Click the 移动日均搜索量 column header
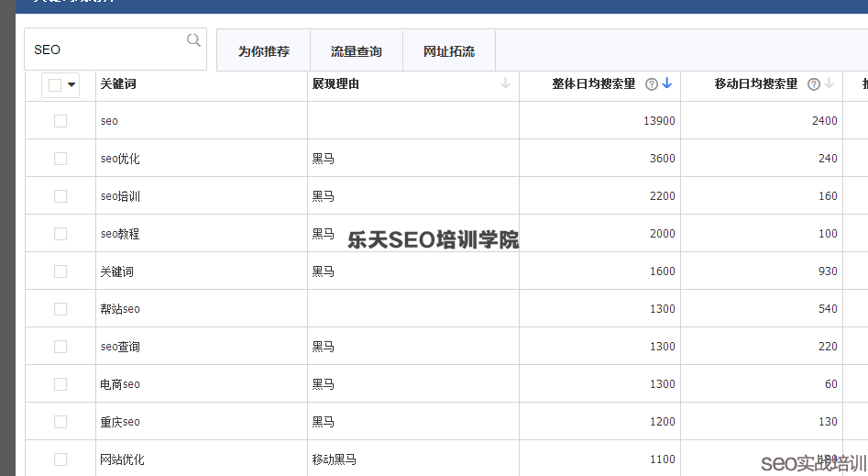 (x=762, y=84)
